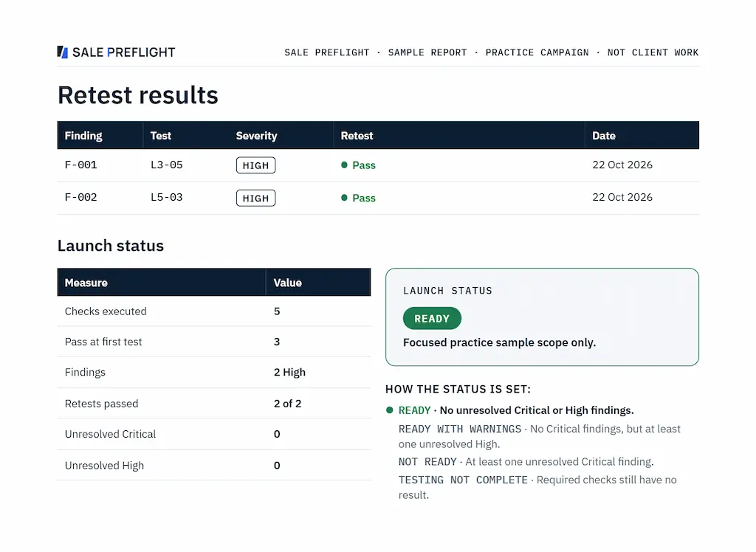The width and height of the screenshot is (756, 552).
Task: Select finding ID F-002
Action: 81,197
